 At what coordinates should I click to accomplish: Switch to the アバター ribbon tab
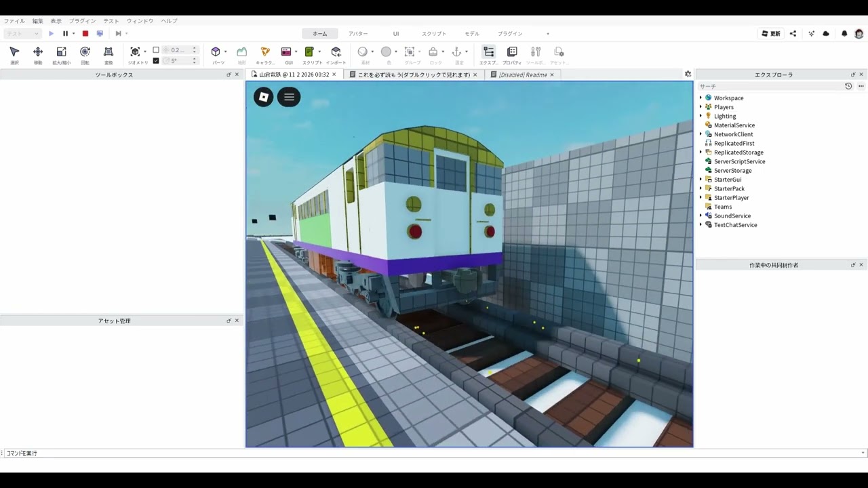(x=358, y=33)
